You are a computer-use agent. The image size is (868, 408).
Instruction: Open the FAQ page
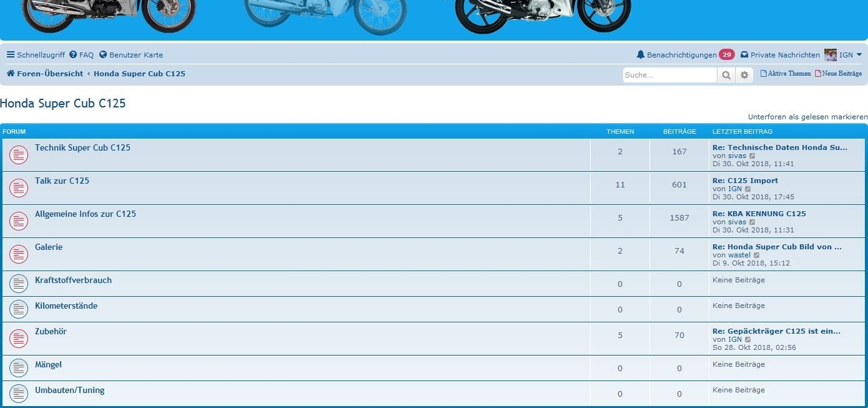click(82, 55)
